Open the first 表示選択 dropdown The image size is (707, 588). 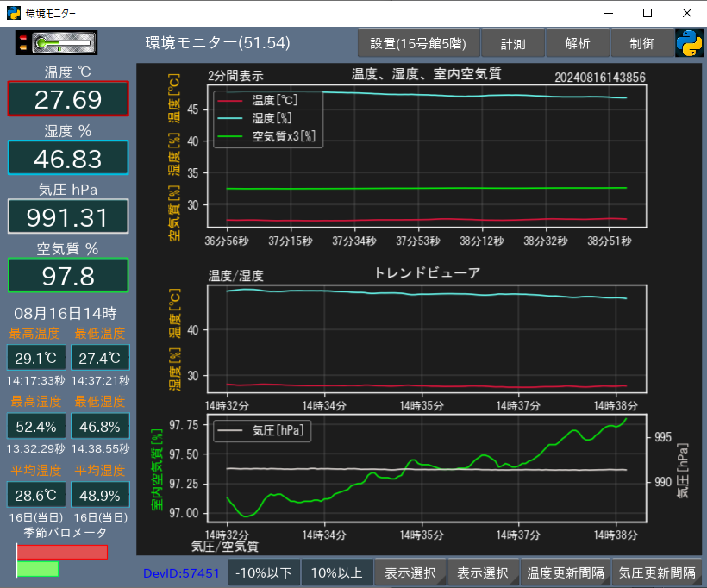click(x=410, y=572)
